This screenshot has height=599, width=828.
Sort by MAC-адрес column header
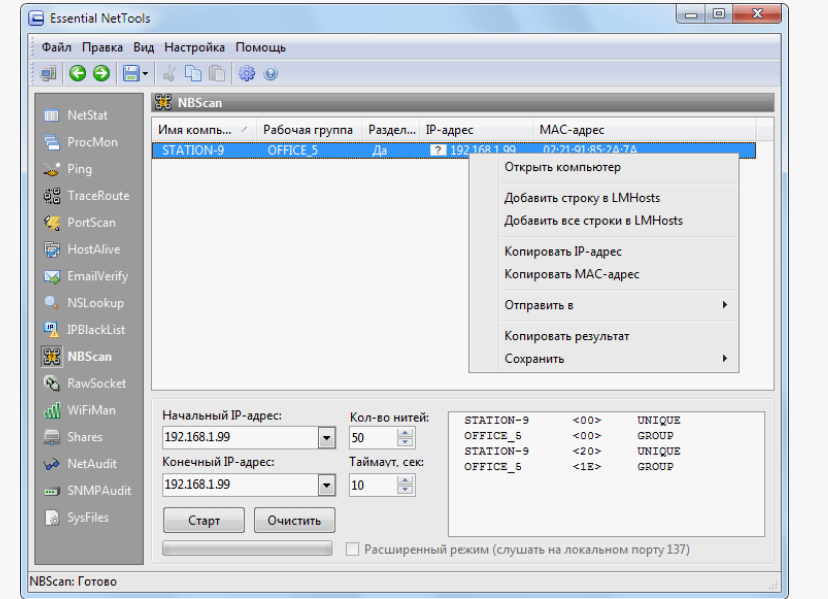(x=644, y=130)
